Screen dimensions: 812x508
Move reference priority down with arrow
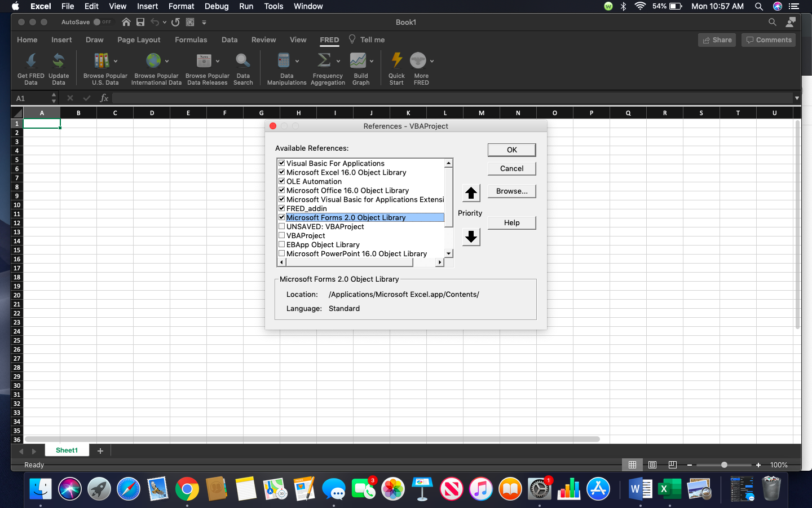coord(471,237)
